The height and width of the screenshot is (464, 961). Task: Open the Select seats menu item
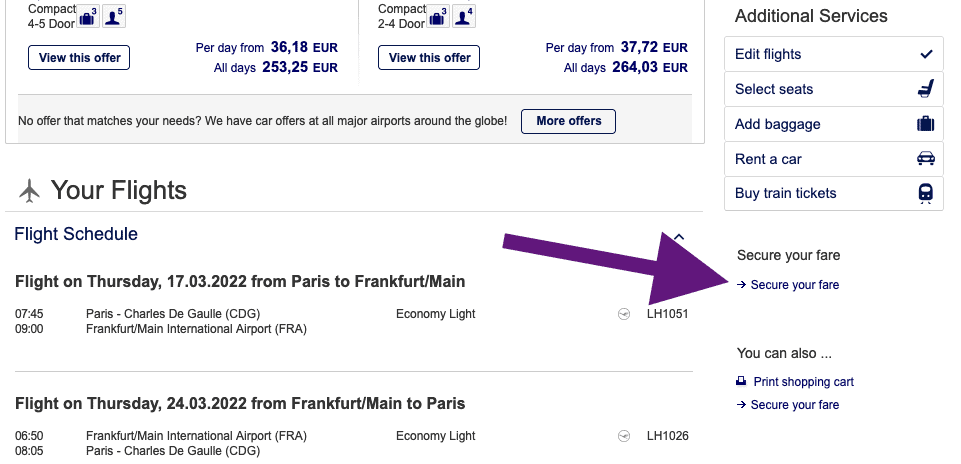click(x=774, y=89)
